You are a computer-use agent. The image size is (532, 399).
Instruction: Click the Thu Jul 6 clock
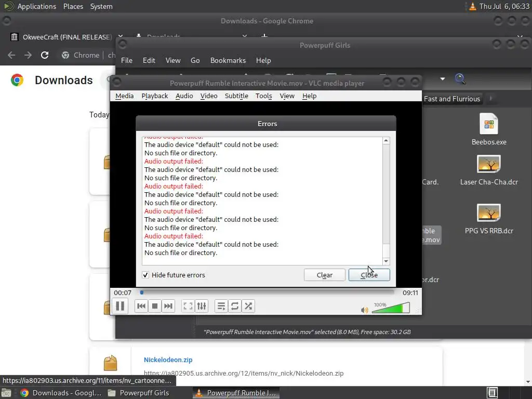504,6
